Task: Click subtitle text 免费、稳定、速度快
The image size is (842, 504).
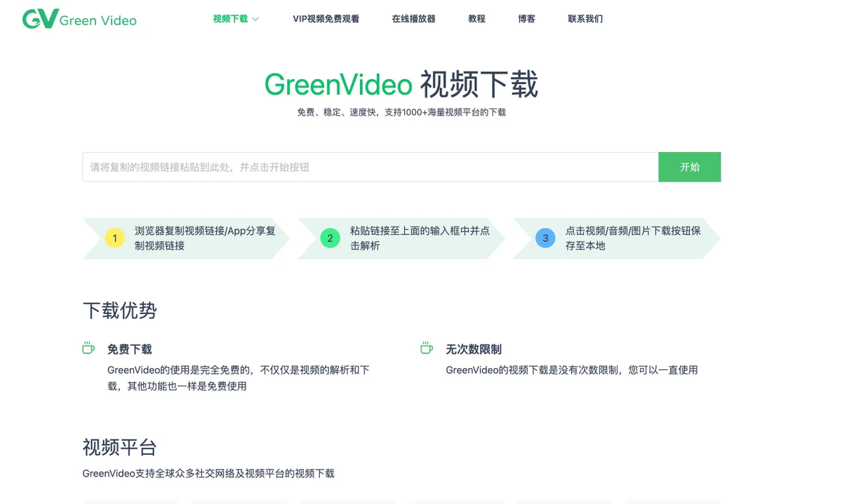Action: coord(339,112)
